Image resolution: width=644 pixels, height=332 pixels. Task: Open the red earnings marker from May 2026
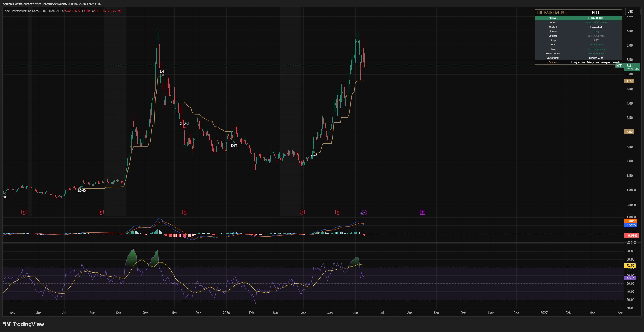coord(337,212)
